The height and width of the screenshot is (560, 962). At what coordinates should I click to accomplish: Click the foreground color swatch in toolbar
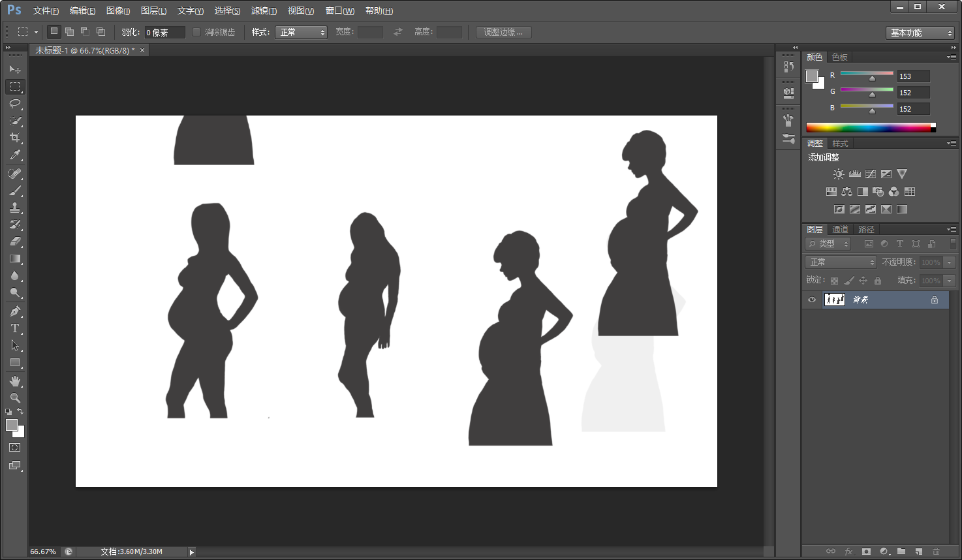pos(11,425)
